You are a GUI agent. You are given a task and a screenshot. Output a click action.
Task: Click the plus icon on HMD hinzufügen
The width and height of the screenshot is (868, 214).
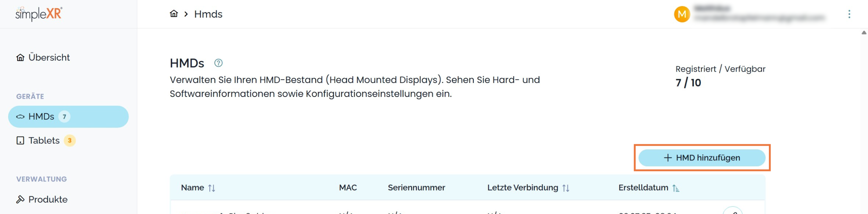(667, 158)
